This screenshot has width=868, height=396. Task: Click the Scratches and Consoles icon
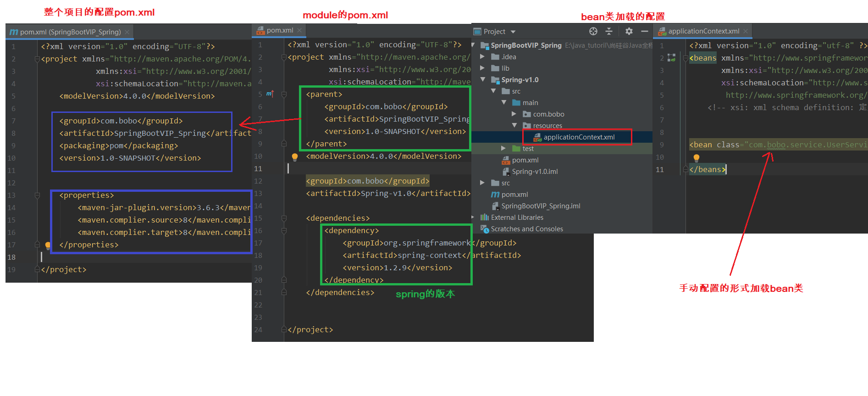click(x=484, y=229)
